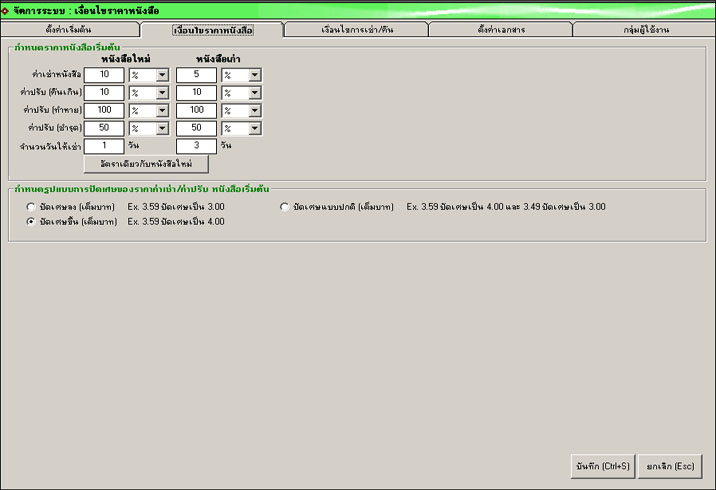Image resolution: width=716 pixels, height=490 pixels.
Task: Select ปัดเศษลง (เต็มบาท) radio option
Action: coord(31,207)
